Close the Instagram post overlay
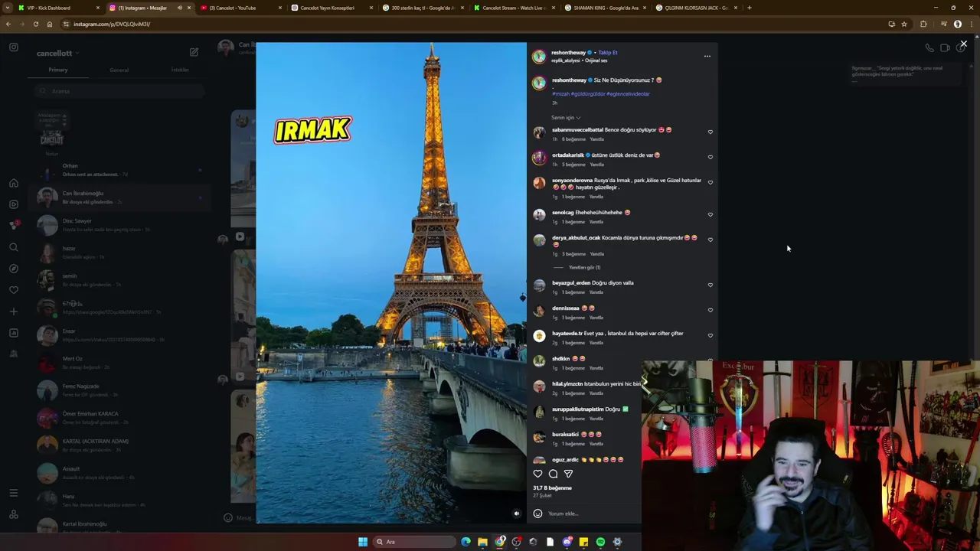 [963, 44]
